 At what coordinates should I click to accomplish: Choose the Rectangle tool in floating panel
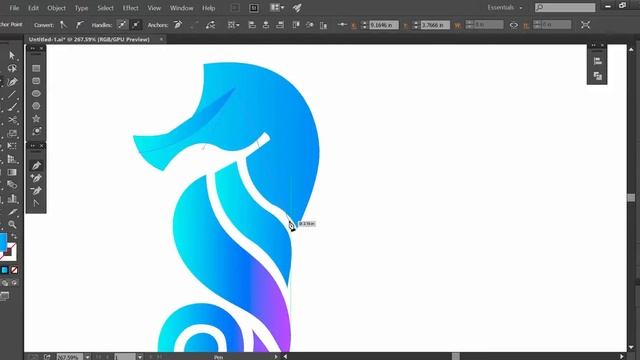pos(36,68)
